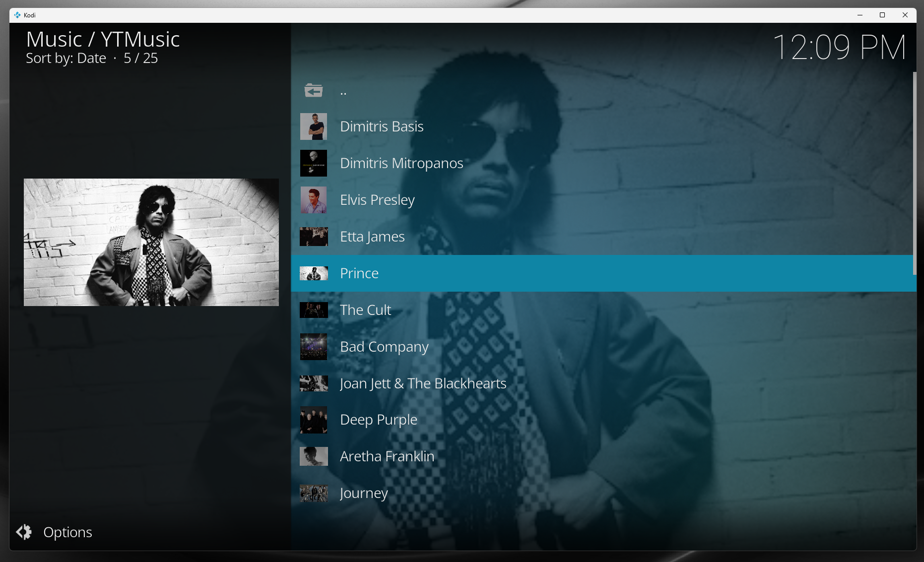Click the Music / YTMusic breadcrumb heading
924x562 pixels.
[x=103, y=39]
